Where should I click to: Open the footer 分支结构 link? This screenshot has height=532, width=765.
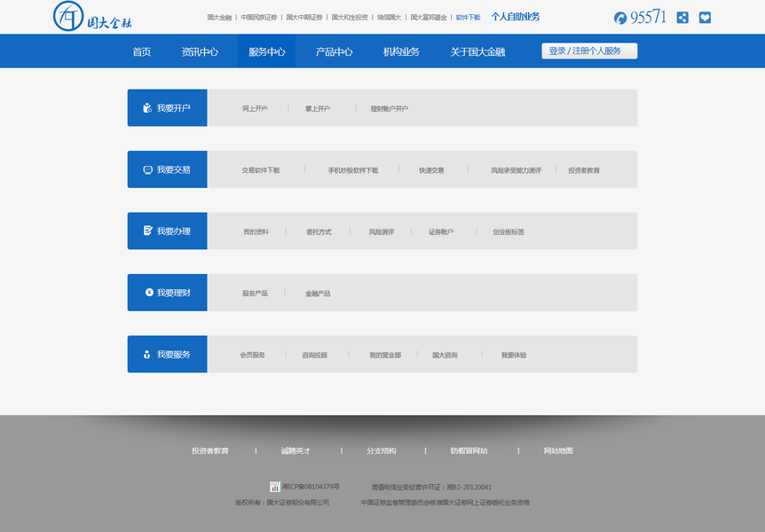tap(382, 450)
